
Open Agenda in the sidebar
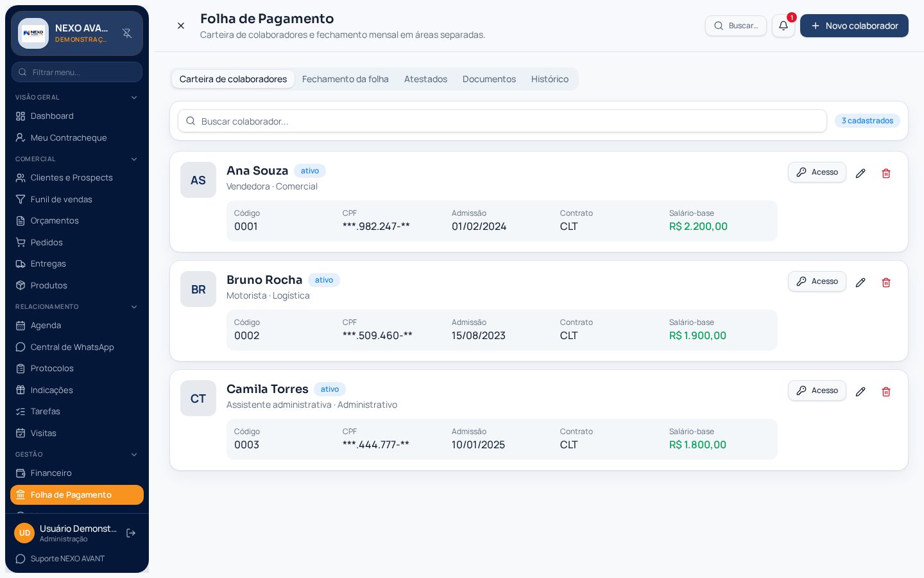[77, 326]
